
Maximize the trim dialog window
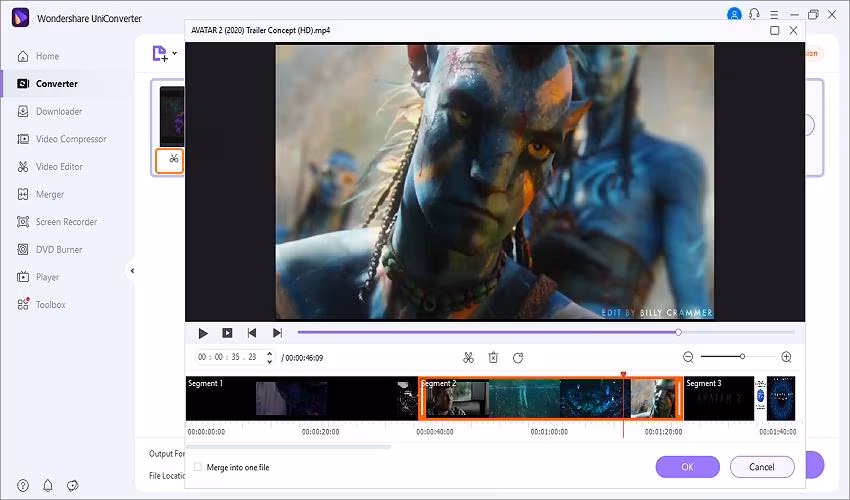(775, 30)
